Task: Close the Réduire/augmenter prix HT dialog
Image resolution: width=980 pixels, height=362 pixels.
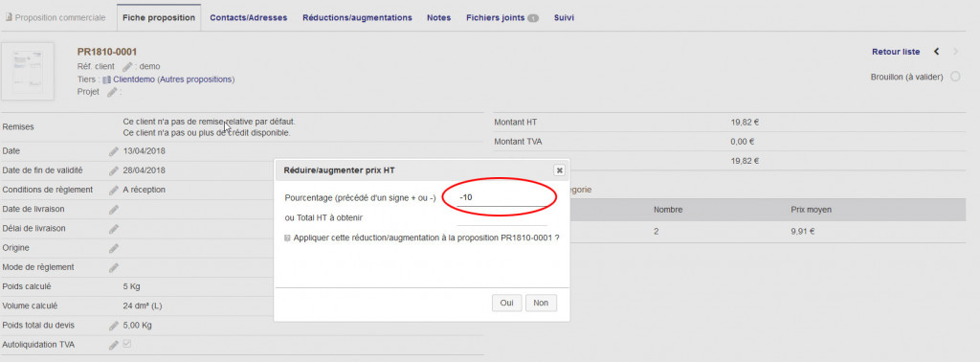Action: coord(559,170)
